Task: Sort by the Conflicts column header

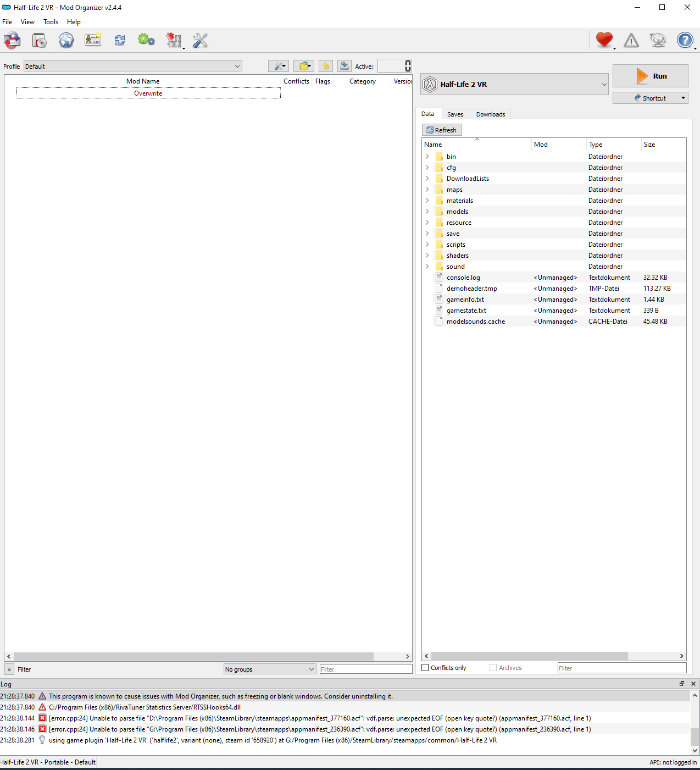Action: point(297,81)
